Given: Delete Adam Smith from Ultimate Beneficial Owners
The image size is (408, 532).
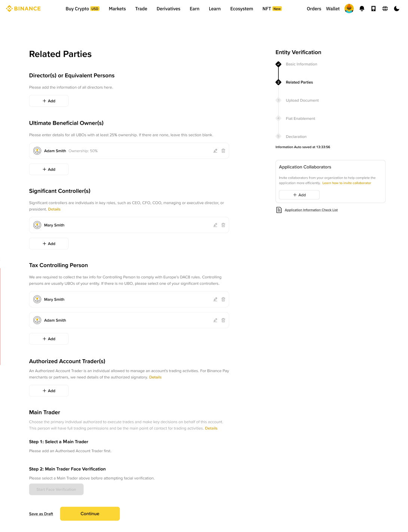Looking at the screenshot, I should (x=223, y=151).
